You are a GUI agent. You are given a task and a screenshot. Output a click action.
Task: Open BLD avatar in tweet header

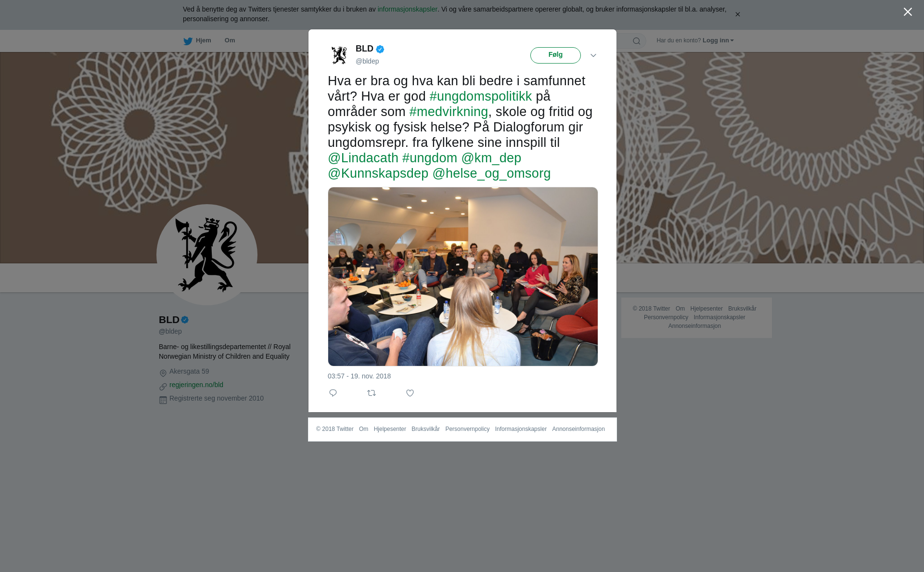click(339, 55)
